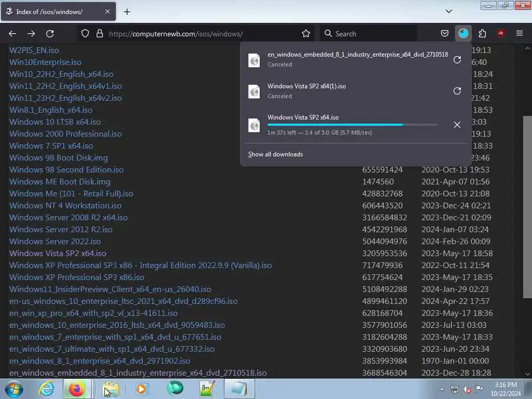Switch to Firefox in the taskbar
Image resolution: width=532 pixels, height=399 pixels.
point(77,389)
